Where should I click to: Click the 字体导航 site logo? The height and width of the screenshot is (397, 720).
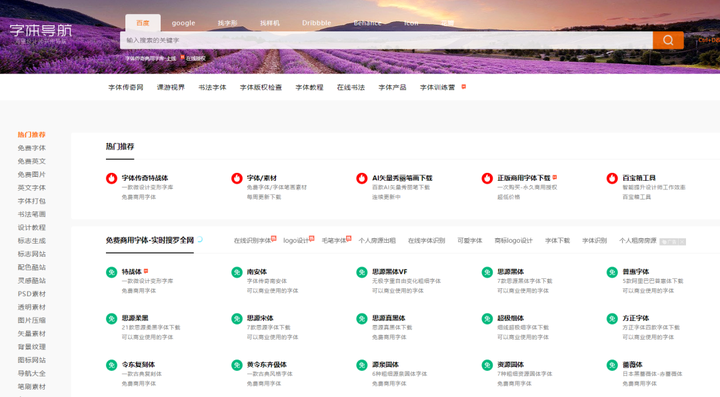click(41, 33)
